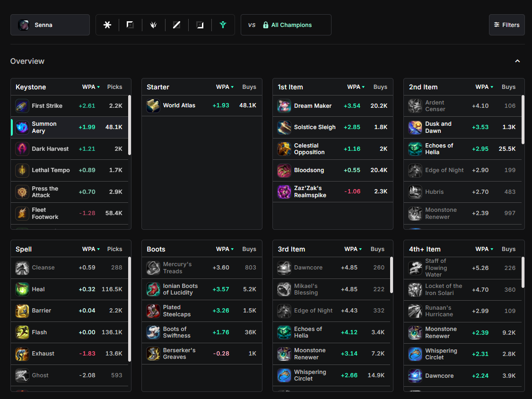Sort 1st Item table by Buys
The width and height of the screenshot is (532, 399).
(x=380, y=87)
